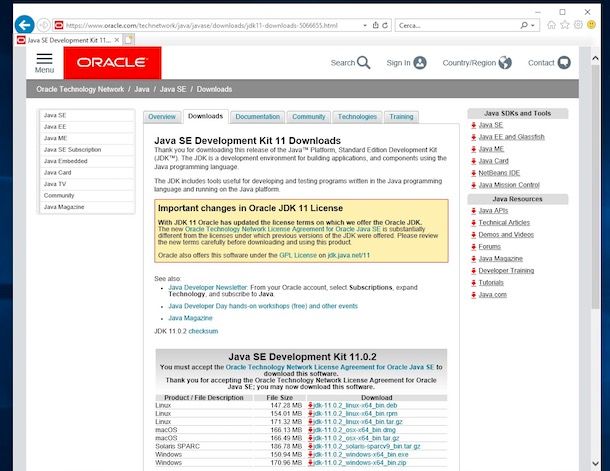Viewport: 610px width, 471px height.
Task: Click the browser forward arrow button
Action: [44, 25]
